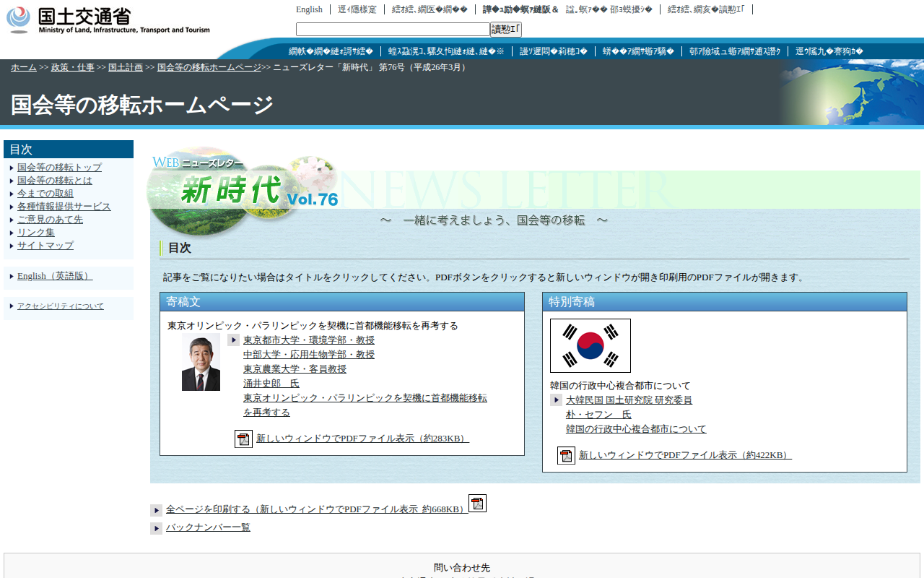
Task: Click arrow icon next to Tokyo City University link
Action: tap(233, 340)
